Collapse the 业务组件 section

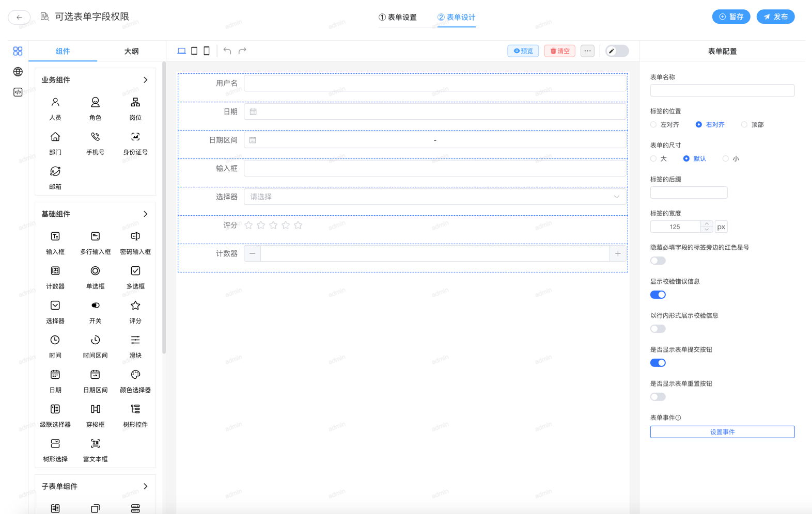145,80
